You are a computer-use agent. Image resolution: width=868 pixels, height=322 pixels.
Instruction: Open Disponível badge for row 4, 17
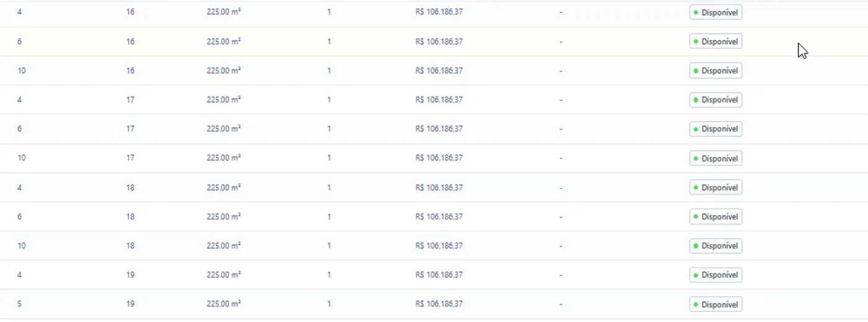pyautogui.click(x=715, y=100)
